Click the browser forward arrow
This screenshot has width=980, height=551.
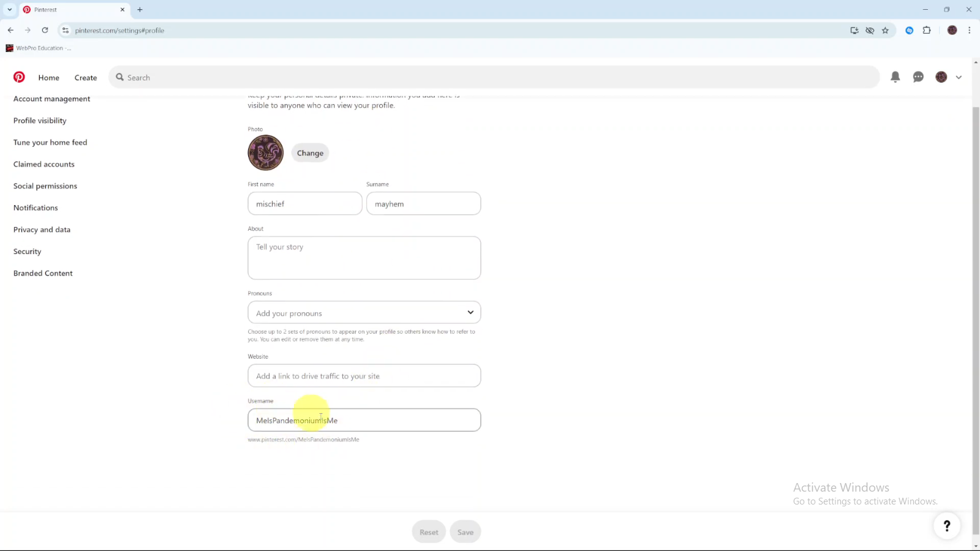click(28, 30)
